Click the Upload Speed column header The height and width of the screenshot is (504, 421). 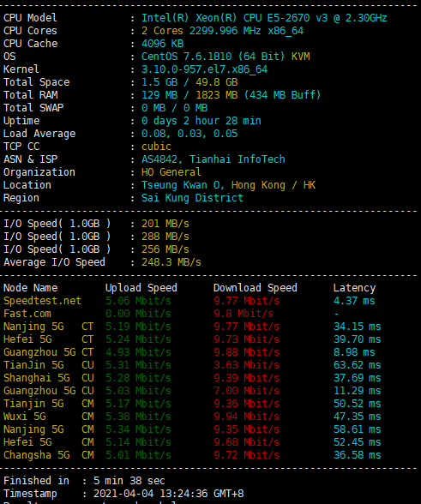pyautogui.click(x=141, y=288)
